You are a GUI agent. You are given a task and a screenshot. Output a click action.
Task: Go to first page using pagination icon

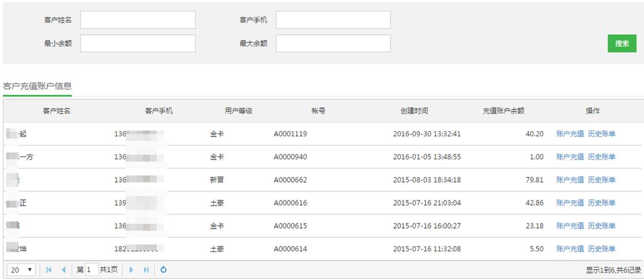[x=48, y=270]
